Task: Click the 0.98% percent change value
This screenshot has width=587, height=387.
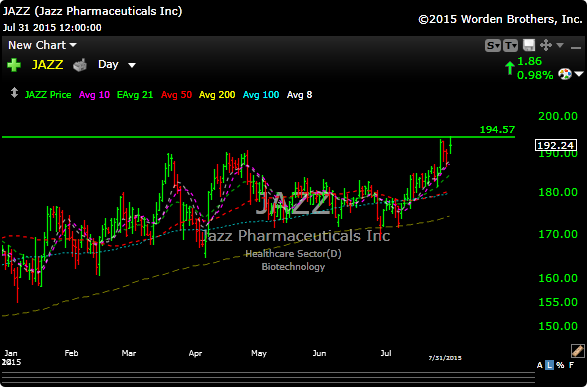Action: pyautogui.click(x=535, y=76)
